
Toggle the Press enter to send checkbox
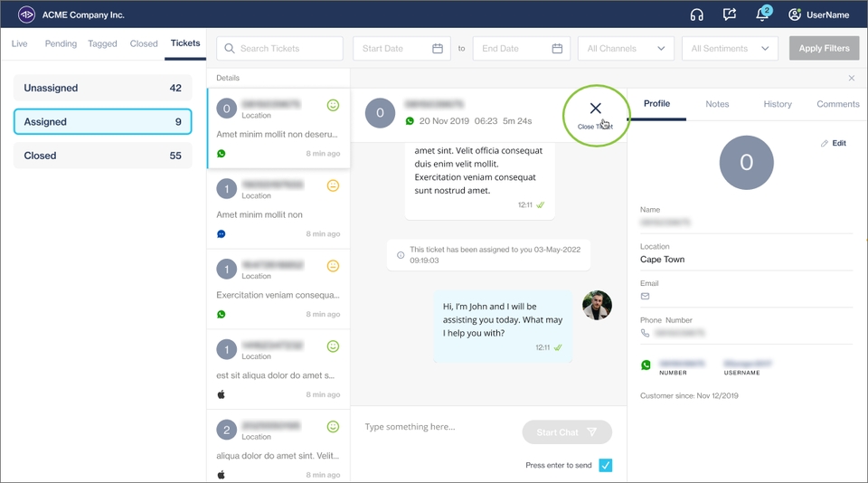606,465
